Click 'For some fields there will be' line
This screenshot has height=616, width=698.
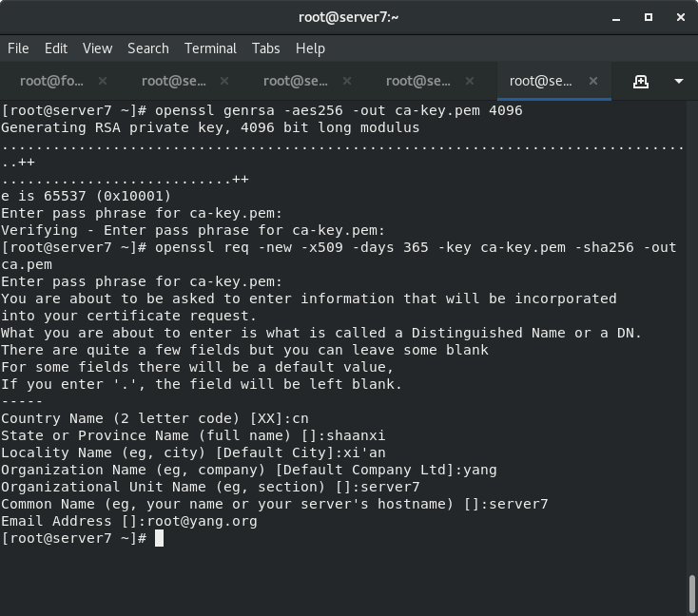(198, 367)
